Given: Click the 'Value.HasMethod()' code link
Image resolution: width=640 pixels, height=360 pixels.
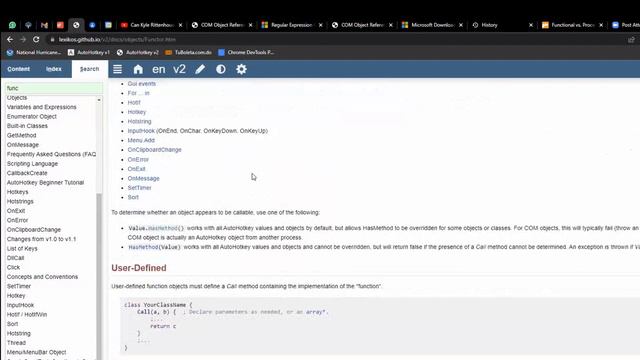Looking at the screenshot, I should pos(156,228).
